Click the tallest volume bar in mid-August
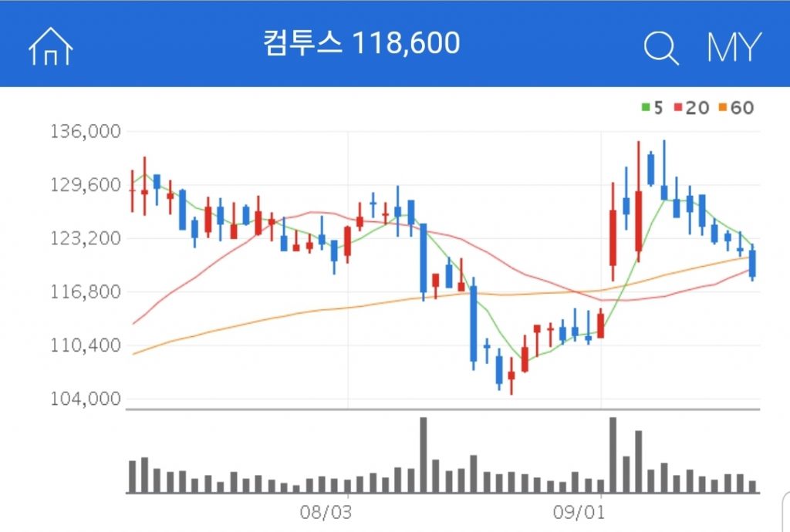 (x=423, y=455)
